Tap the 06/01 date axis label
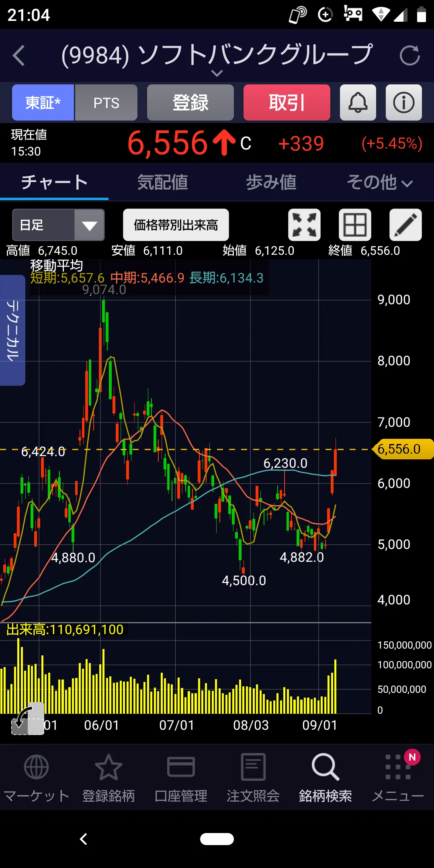Screen dimensions: 434x868 (x=102, y=725)
